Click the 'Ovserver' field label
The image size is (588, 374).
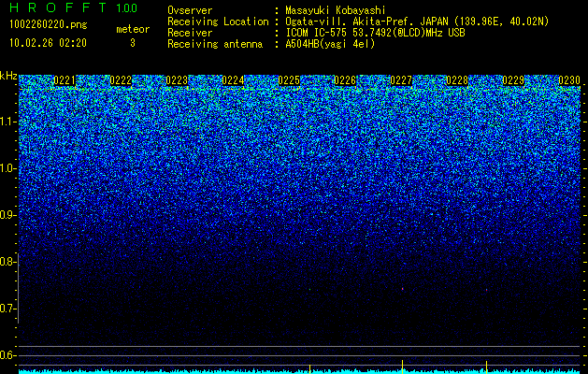pyautogui.click(x=190, y=10)
